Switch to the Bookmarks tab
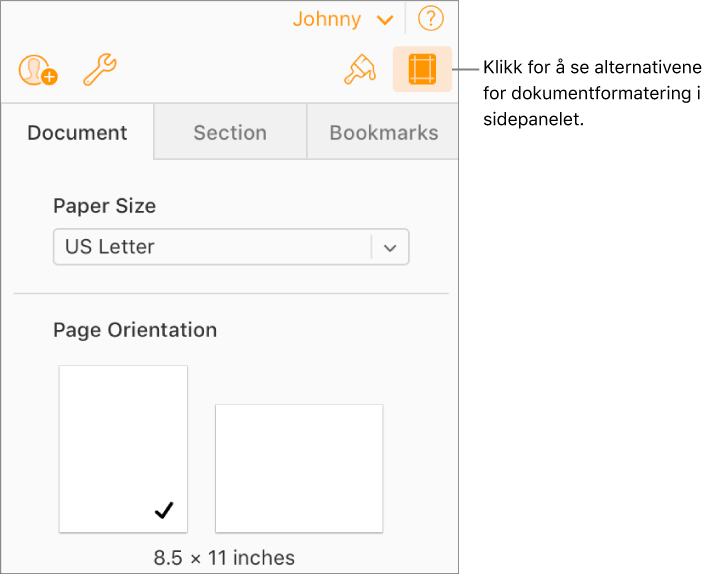The image size is (708, 574). pos(383,132)
